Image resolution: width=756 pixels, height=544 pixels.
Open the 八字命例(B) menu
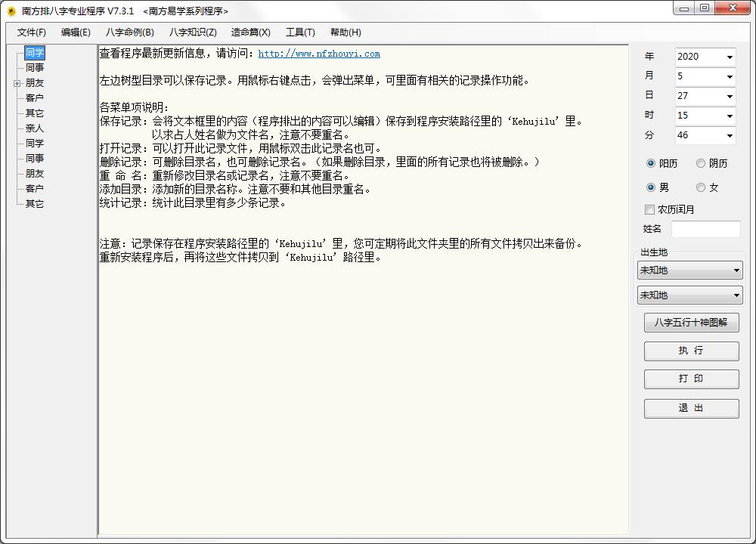click(129, 32)
